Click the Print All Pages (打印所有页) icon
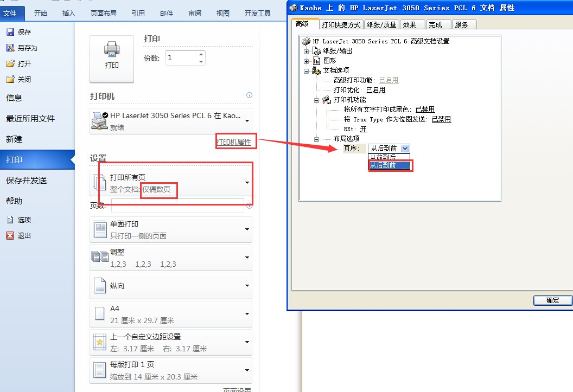573x392 pixels. (99, 182)
